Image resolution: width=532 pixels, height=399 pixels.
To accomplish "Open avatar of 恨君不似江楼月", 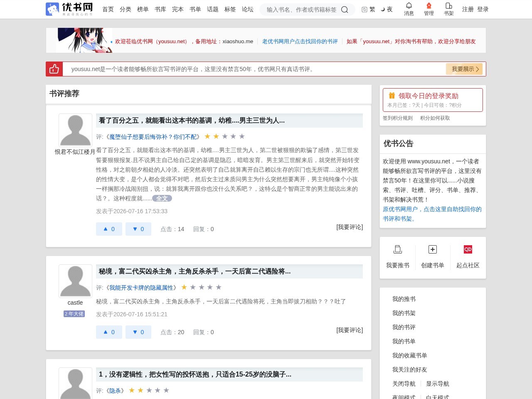I will [x=75, y=130].
